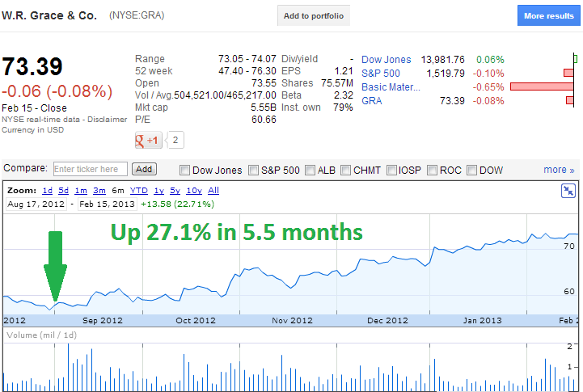Zoom chart to 5y
The height and width of the screenshot is (392, 583).
[175, 191]
